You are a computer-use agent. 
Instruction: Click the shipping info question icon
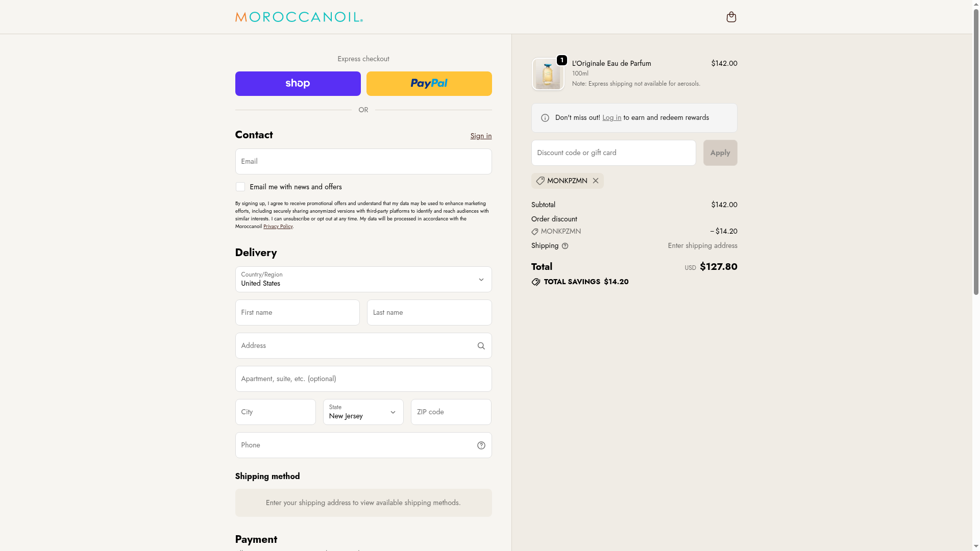click(565, 246)
